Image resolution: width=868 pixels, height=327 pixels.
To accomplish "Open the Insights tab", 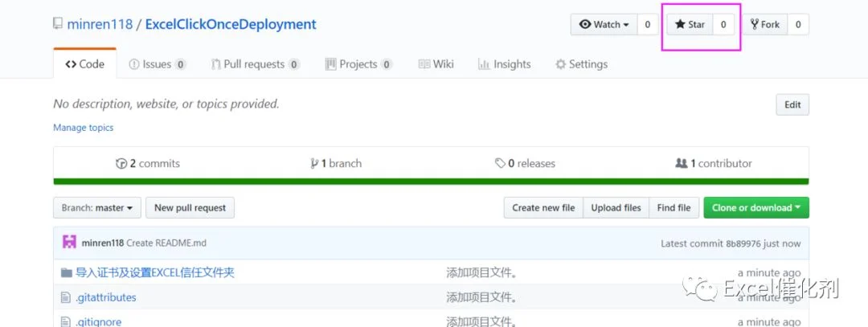I will [504, 64].
